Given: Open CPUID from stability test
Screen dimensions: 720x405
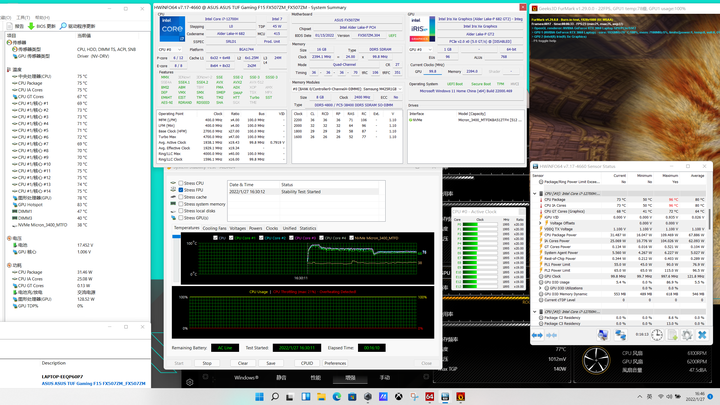Looking at the screenshot, I should pyautogui.click(x=307, y=363).
